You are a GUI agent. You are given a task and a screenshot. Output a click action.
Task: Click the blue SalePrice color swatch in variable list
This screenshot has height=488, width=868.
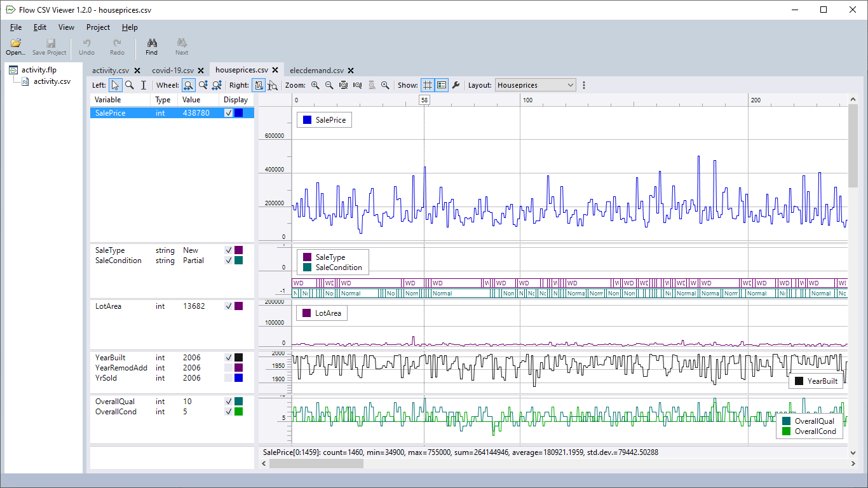239,113
